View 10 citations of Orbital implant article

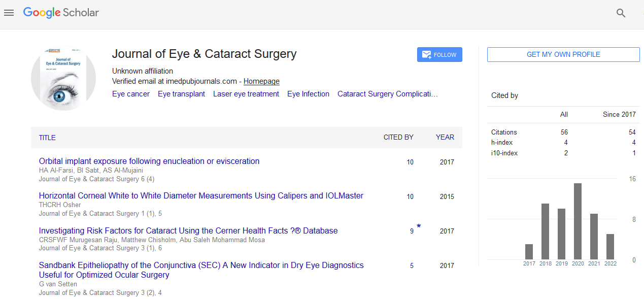tap(410, 162)
